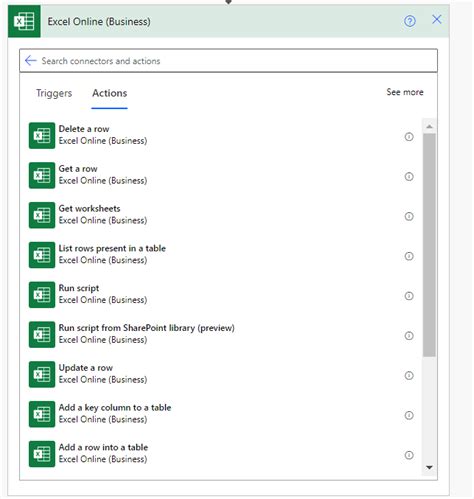Click the actions list scrollbar down arrow

429,467
